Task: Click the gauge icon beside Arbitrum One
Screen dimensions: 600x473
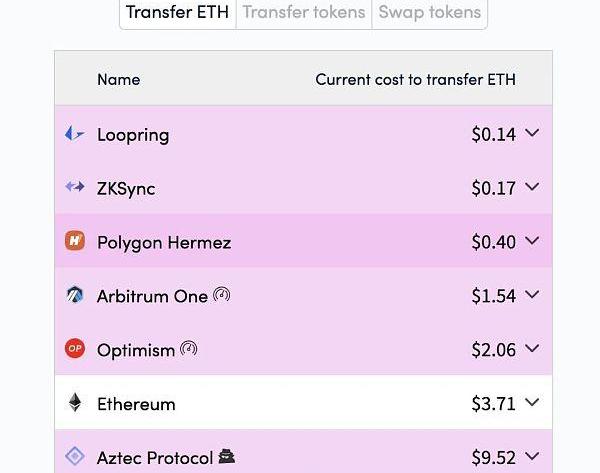Action: click(x=222, y=295)
